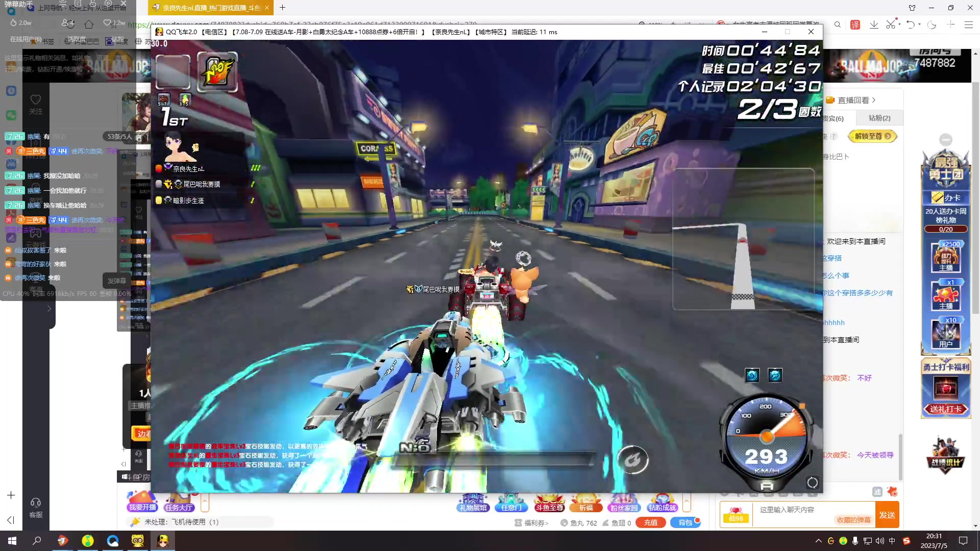The width and height of the screenshot is (980, 551).
Task: Click the 办卡 card button
Action: (946, 197)
